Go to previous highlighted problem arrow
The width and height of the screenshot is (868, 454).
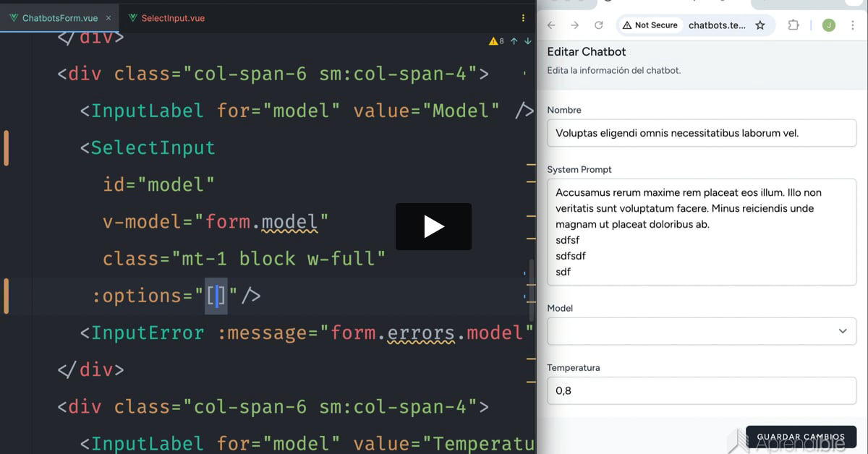[x=514, y=41]
